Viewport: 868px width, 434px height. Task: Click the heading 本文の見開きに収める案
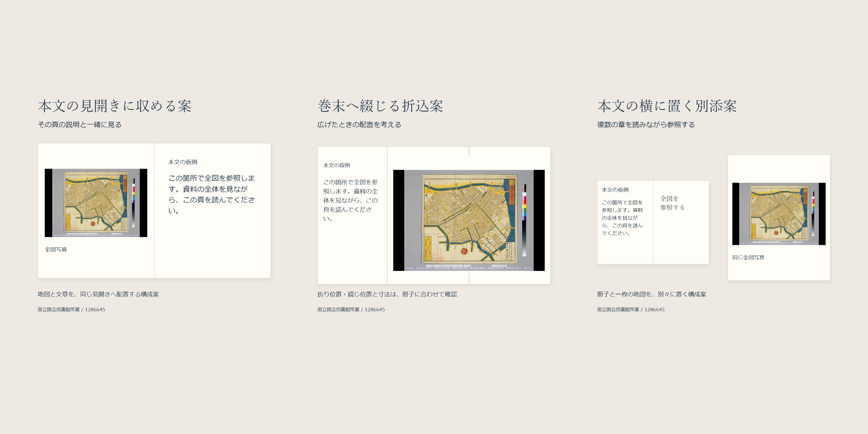click(115, 106)
